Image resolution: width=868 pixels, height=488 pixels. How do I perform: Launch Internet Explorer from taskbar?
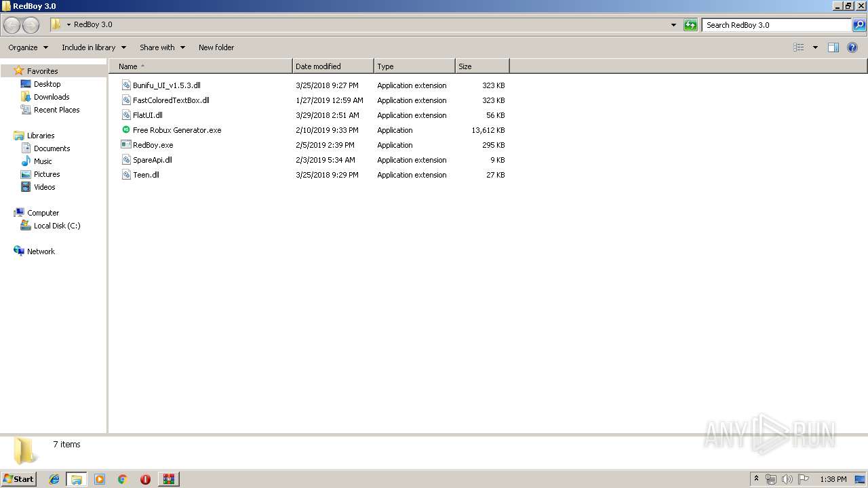pos(54,479)
